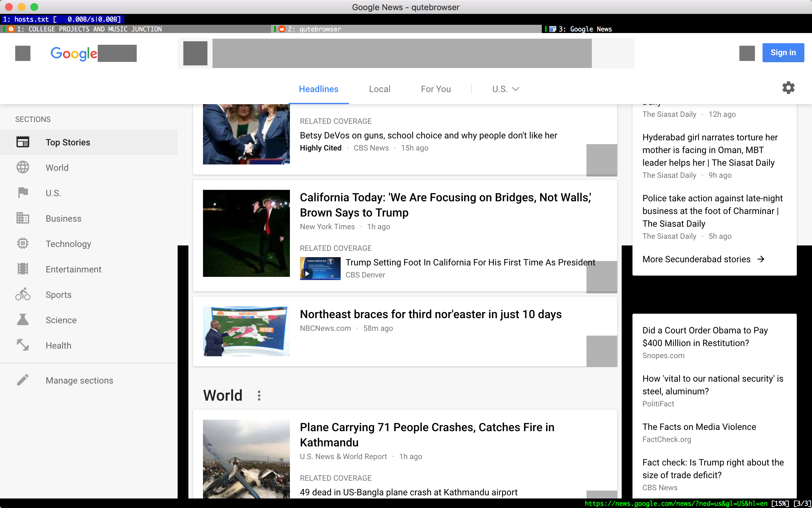Click the nor'easter weather map thumbnail
Viewport: 812px width, 508px height.
[x=246, y=331]
